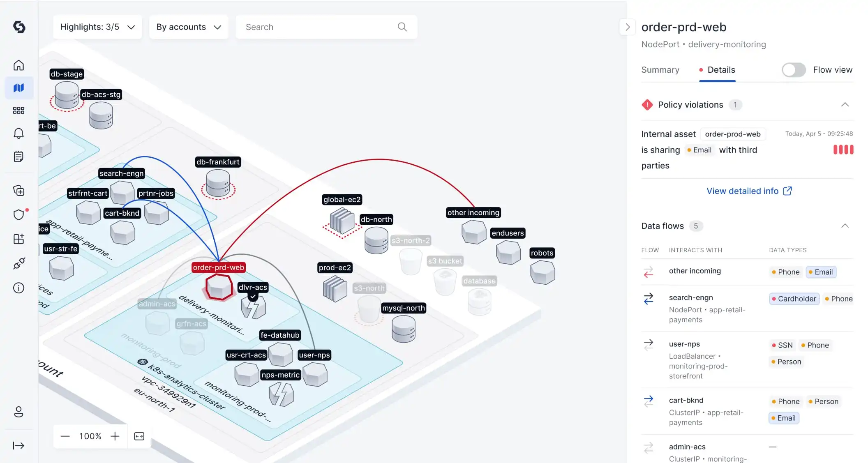
Task: Switch to the Summary tab
Action: coord(660,70)
